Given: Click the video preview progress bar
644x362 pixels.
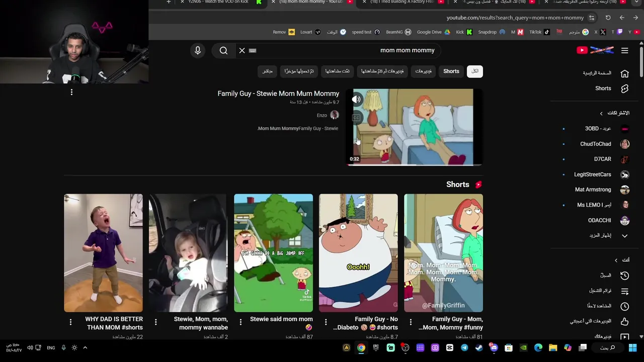Looking at the screenshot, I should tap(415, 165).
